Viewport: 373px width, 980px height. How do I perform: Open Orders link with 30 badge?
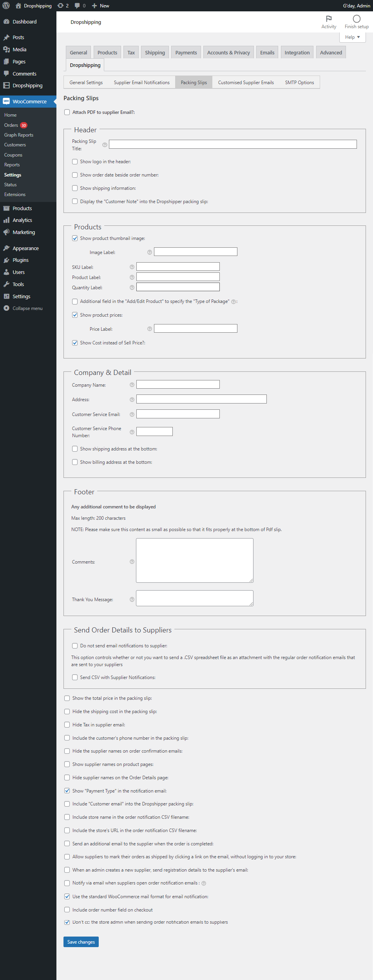point(16,125)
